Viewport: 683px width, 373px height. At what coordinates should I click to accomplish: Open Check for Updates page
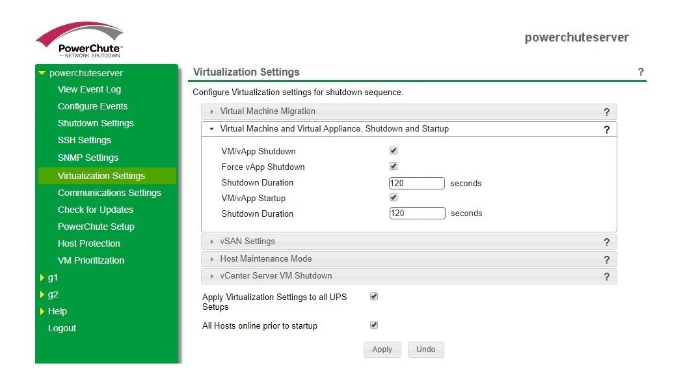[95, 210]
